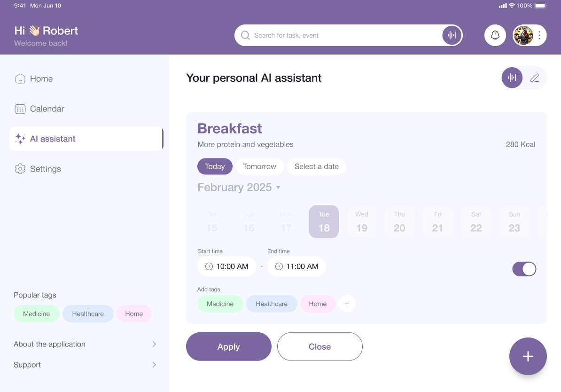Add a new tag with small plus icon
The image size is (561, 392).
(x=347, y=304)
